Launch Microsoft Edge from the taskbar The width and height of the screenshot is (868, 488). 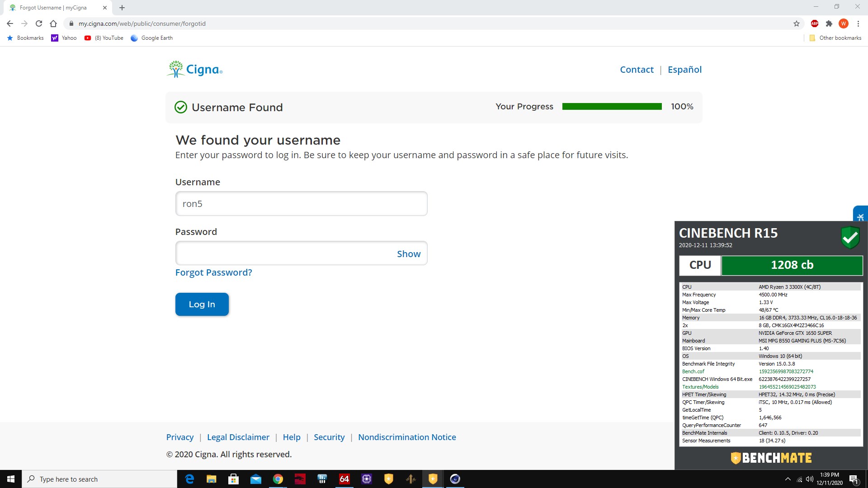click(189, 479)
